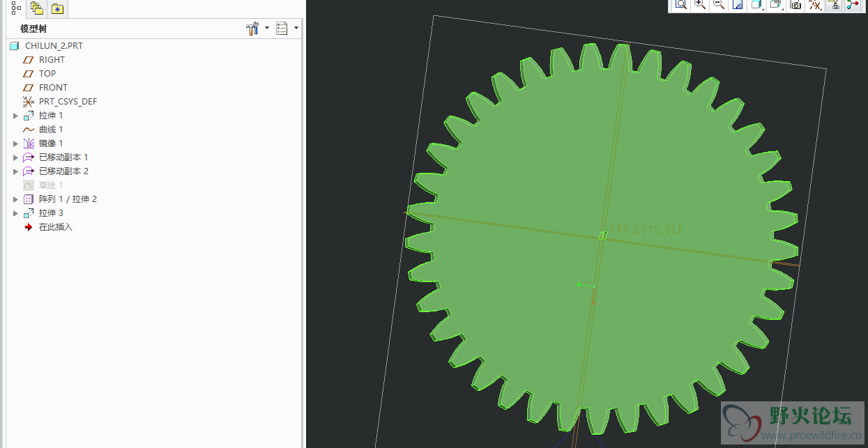Click the extrude icon beside 拉伸 3
Image resolution: width=868 pixels, height=448 pixels.
[29, 213]
